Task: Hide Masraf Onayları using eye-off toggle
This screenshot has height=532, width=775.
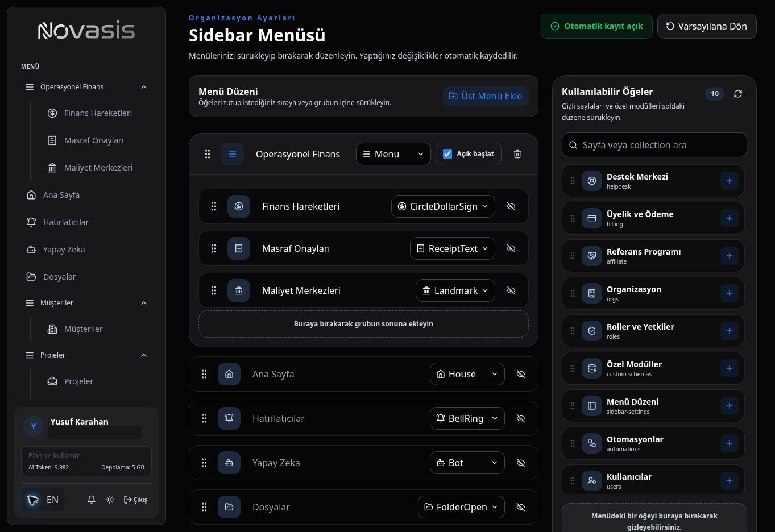Action: click(x=511, y=248)
